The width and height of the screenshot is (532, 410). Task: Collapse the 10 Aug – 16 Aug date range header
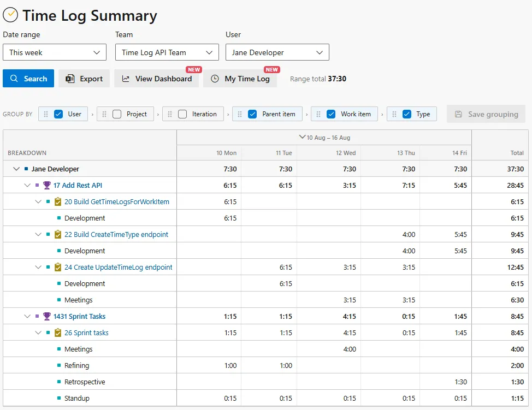pyautogui.click(x=302, y=137)
